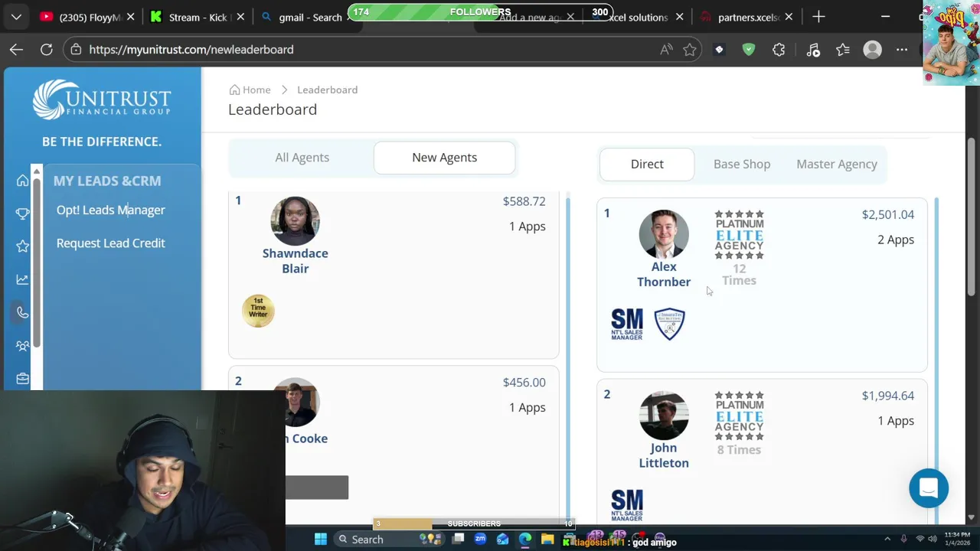Click the $588.72 amount for Shawndace Blair
Viewport: 980px width, 551px height.
pyautogui.click(x=524, y=201)
